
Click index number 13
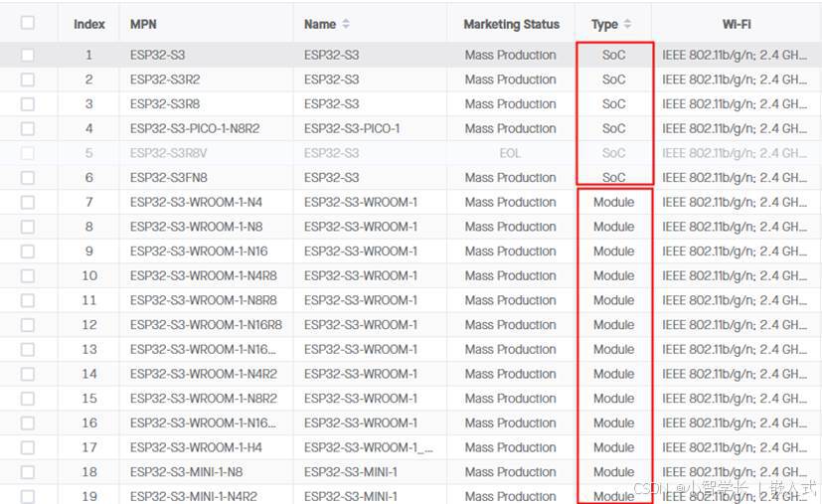89,350
